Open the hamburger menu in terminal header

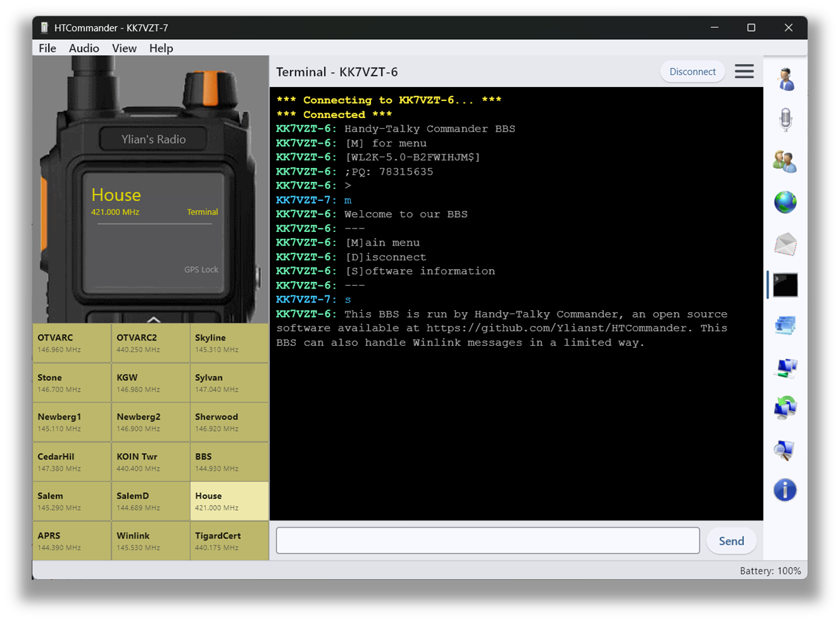(x=744, y=71)
